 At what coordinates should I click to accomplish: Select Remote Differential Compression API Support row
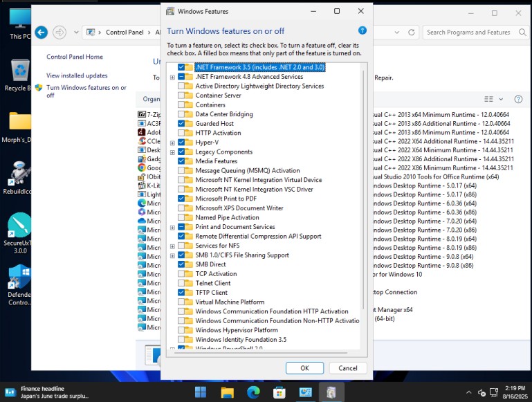[x=258, y=236]
